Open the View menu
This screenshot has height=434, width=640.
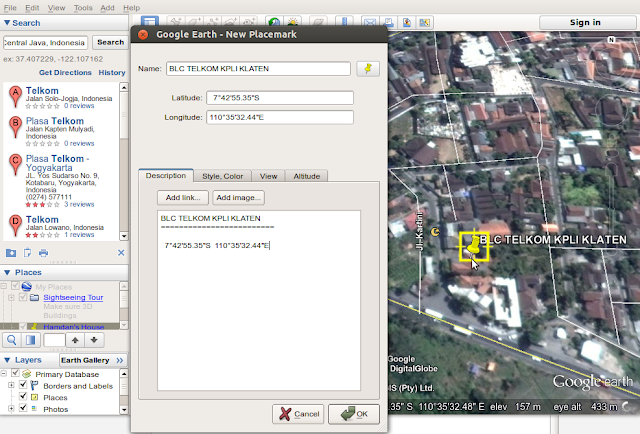pyautogui.click(x=56, y=8)
